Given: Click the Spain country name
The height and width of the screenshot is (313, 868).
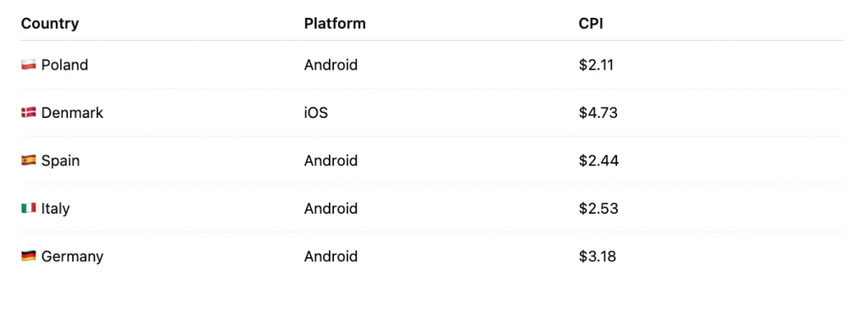Looking at the screenshot, I should point(60,161).
